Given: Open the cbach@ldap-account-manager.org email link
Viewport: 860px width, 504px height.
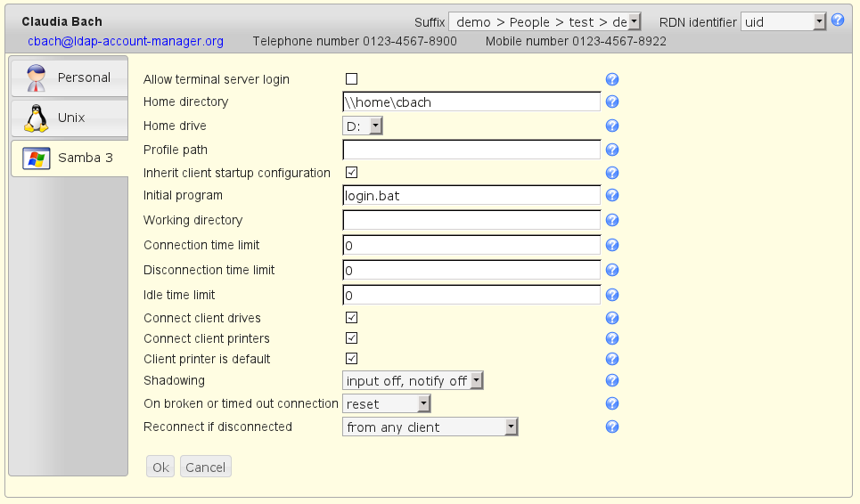Looking at the screenshot, I should 126,42.
